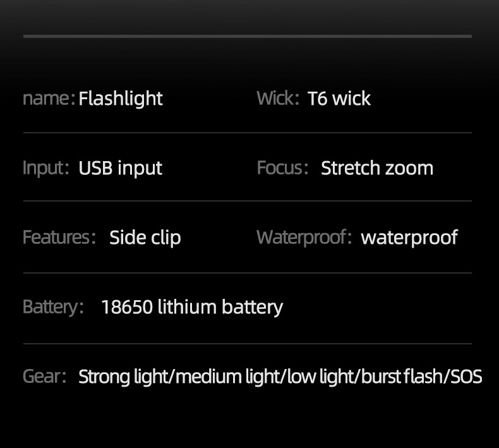
Task: Click "SOS" in the Gear row
Action: (x=466, y=377)
